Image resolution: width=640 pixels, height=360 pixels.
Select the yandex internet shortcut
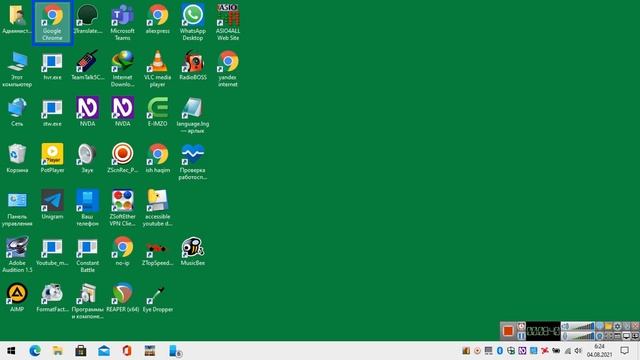click(x=228, y=69)
